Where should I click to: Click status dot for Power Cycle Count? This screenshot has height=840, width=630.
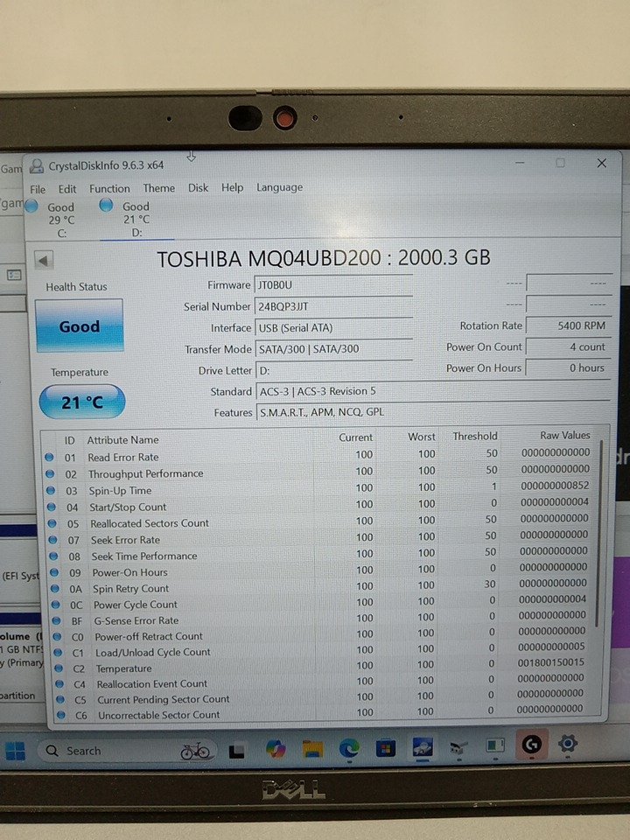pyautogui.click(x=56, y=605)
